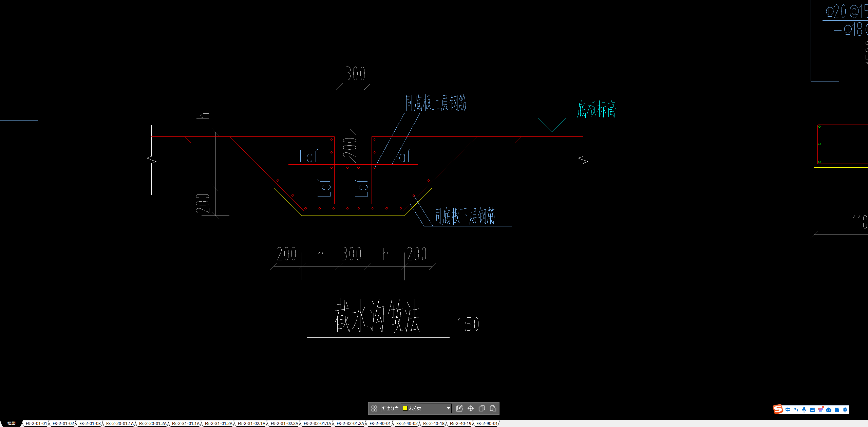868x427 pixels.
Task: Switch to layout tab FS-2-01-02
Action: coord(63,423)
